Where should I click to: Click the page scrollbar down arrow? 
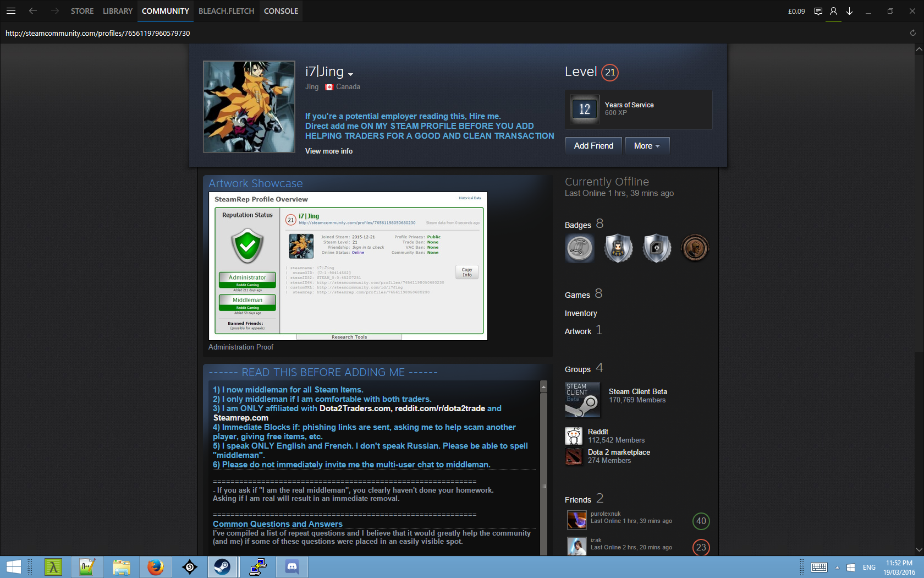919,549
